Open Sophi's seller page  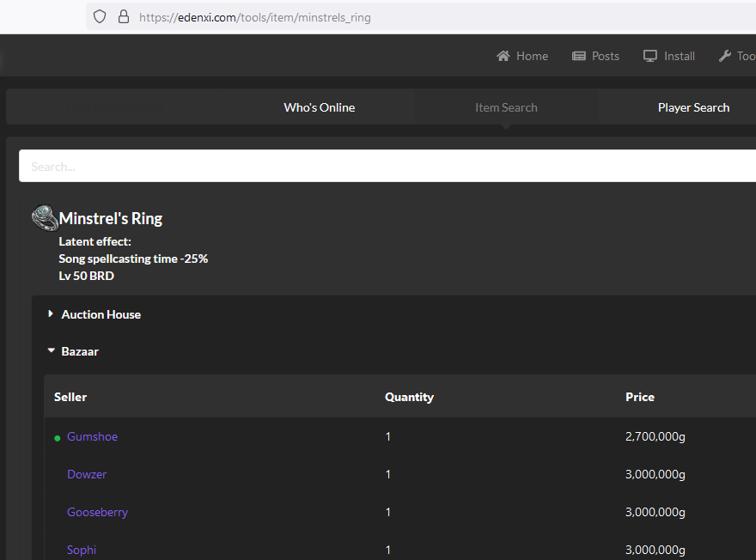[x=81, y=550]
